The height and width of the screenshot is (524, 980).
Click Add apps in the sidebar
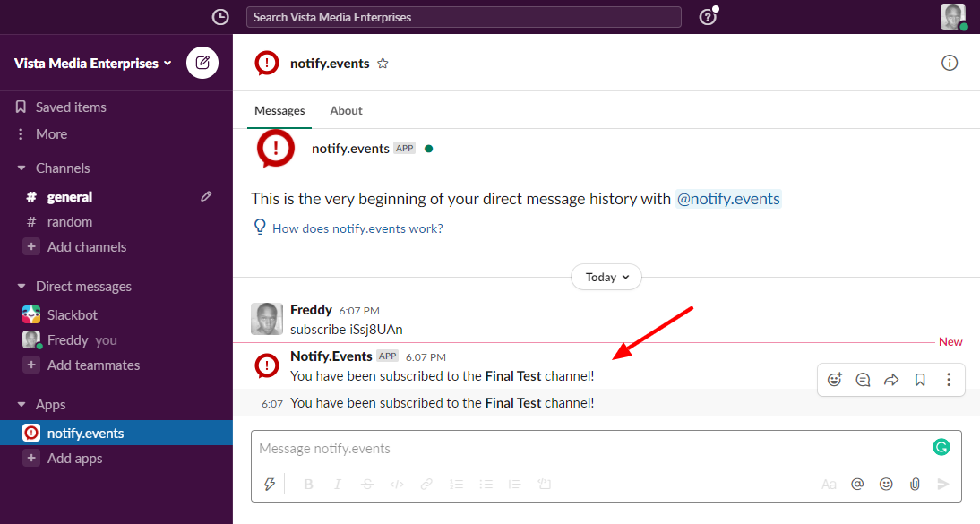pyautogui.click(x=75, y=458)
